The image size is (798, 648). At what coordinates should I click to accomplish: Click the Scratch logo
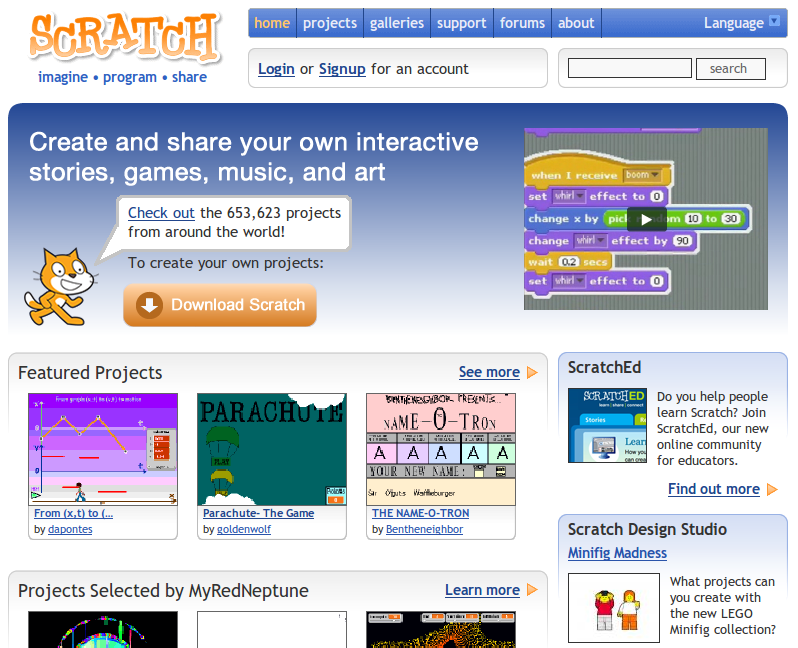(125, 36)
